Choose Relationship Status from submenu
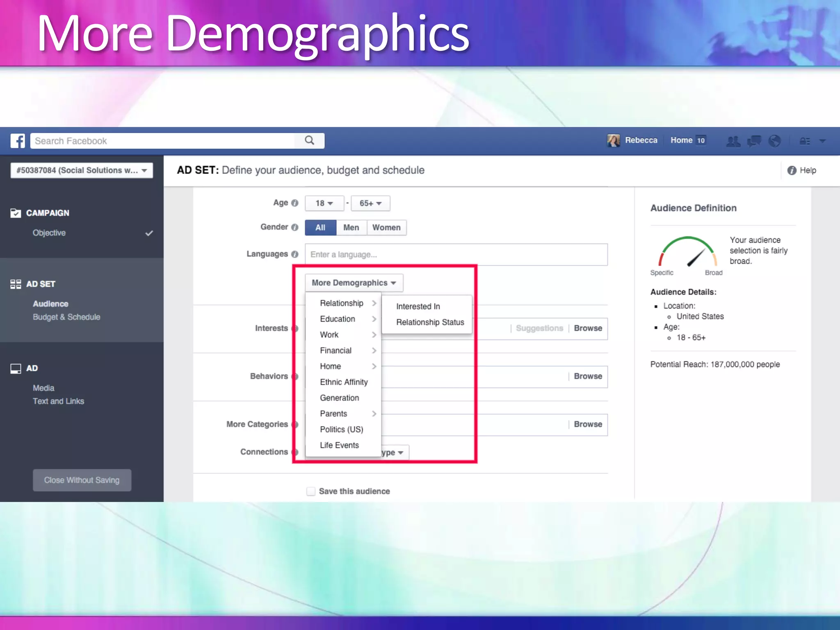The height and width of the screenshot is (630, 840). 430,322
